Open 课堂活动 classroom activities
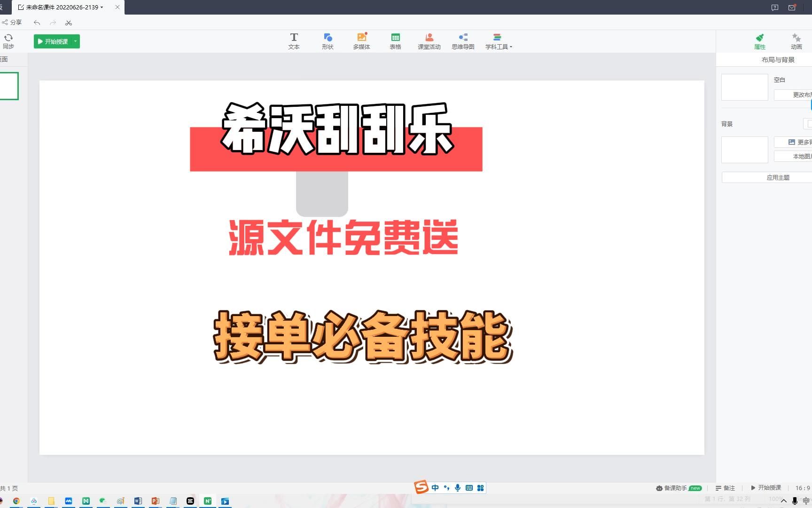Viewport: 812px width, 508px height. point(429,41)
